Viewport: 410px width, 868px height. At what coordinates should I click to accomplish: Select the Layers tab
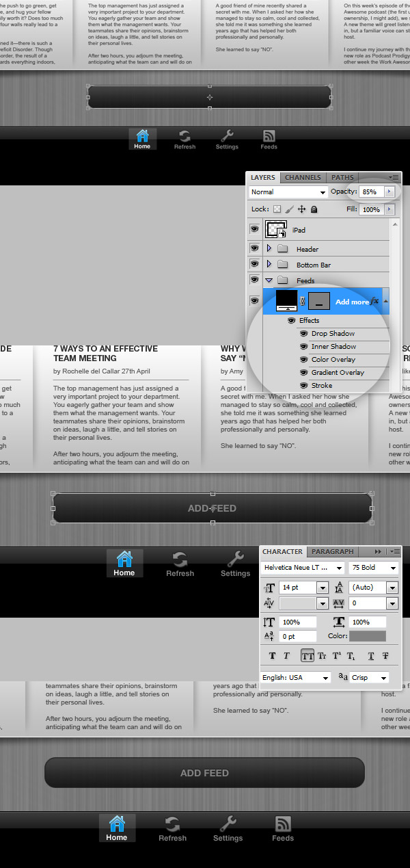tap(263, 177)
